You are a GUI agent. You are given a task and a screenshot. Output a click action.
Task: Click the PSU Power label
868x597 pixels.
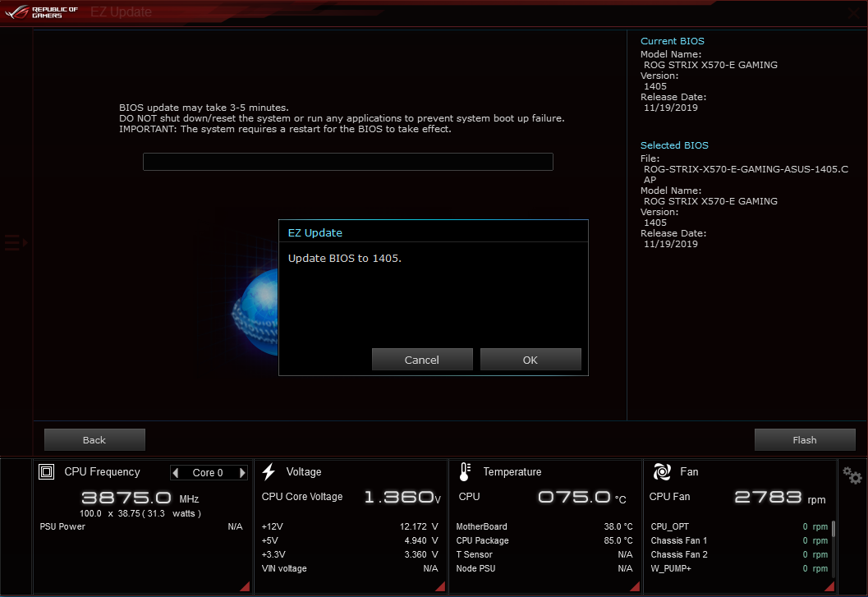tap(62, 526)
